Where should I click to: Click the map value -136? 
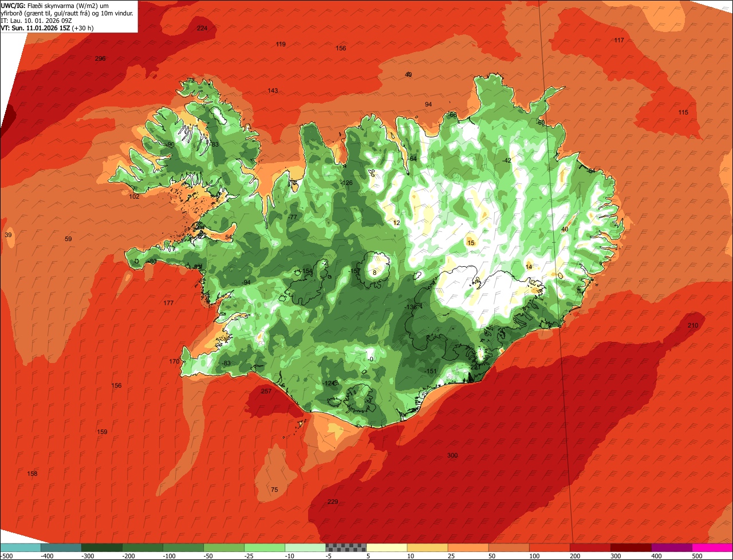[410, 307]
